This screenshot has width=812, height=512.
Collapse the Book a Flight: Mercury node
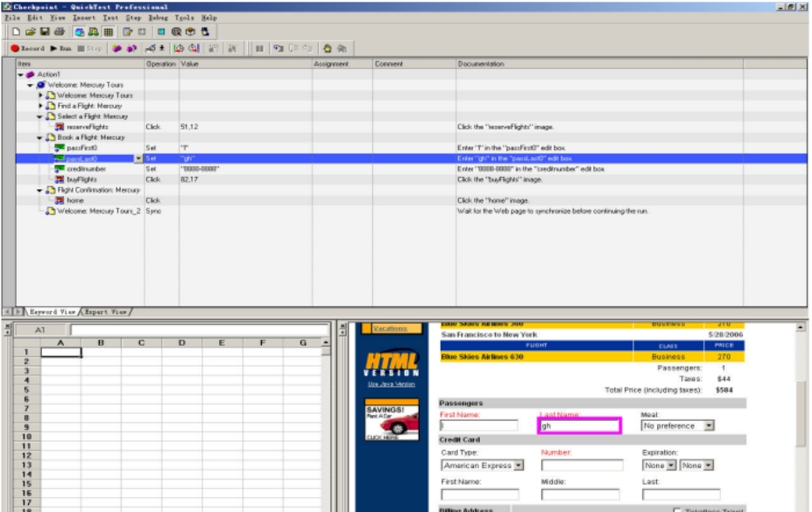click(40, 137)
